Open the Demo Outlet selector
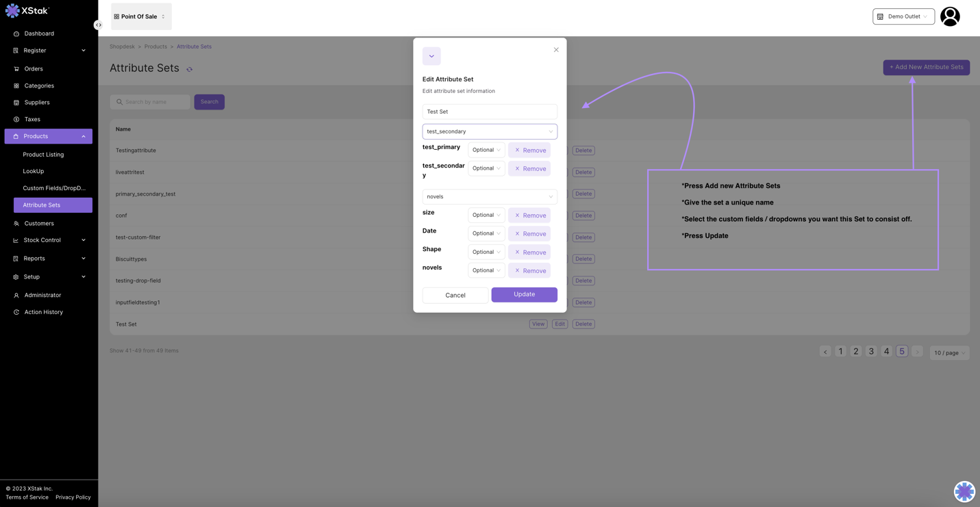Image resolution: width=980 pixels, height=507 pixels. coord(903,16)
